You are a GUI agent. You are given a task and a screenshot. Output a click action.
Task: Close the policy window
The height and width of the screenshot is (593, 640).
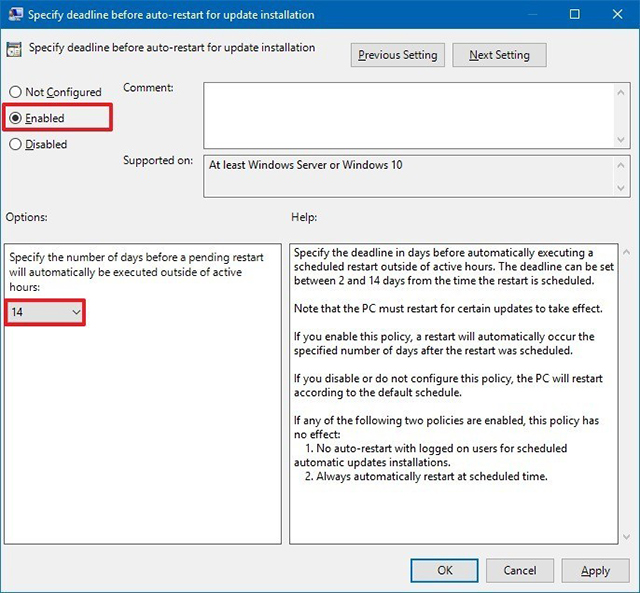click(618, 14)
